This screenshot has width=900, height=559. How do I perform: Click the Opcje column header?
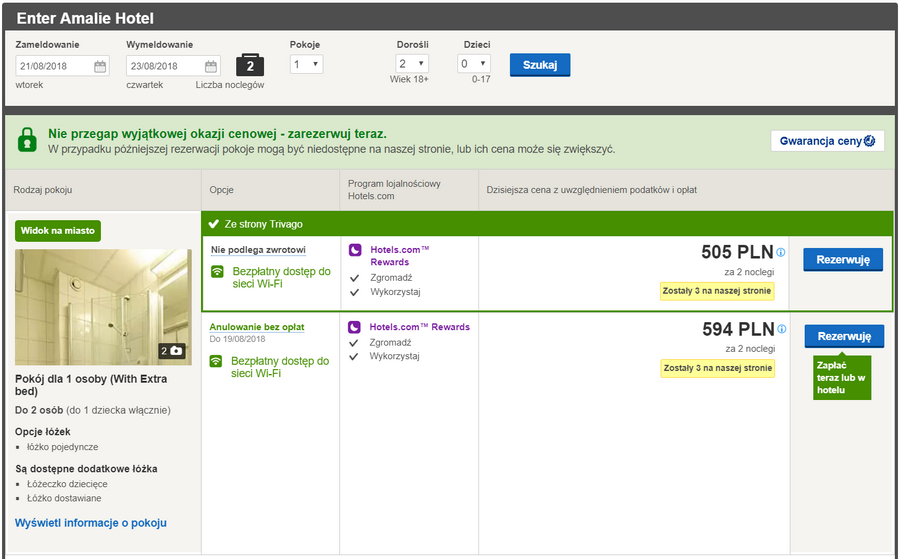[x=222, y=190]
